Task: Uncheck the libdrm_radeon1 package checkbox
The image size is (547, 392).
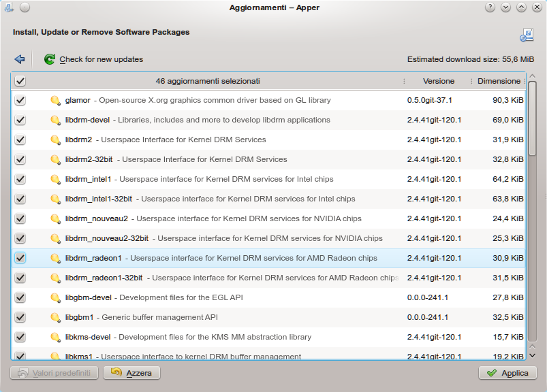Action: pos(20,258)
